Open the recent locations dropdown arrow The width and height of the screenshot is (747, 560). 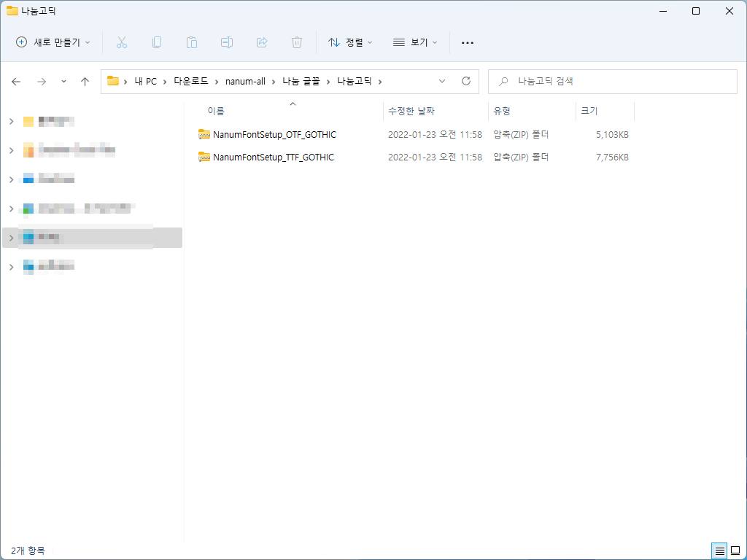(x=64, y=82)
